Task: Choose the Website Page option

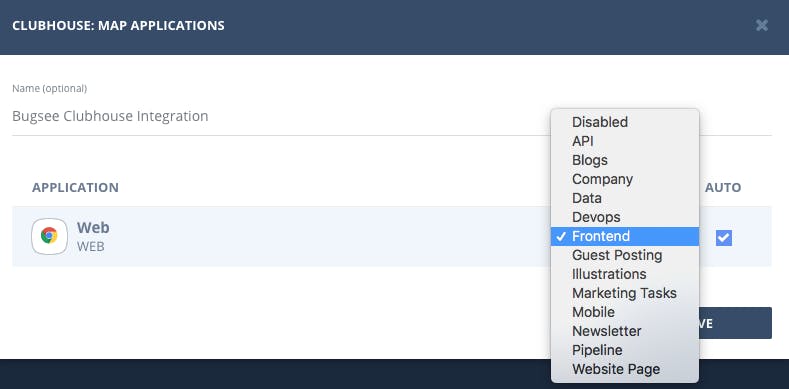Action: (x=625, y=369)
